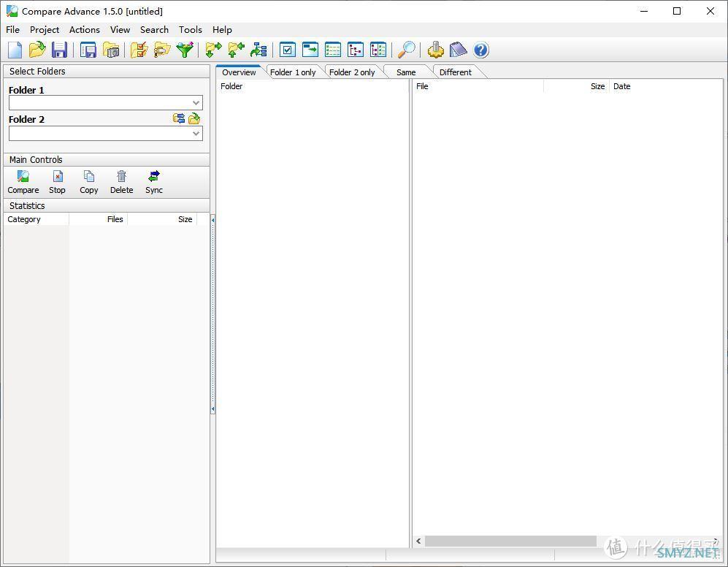Screen dimensions: 728x567
Task: Click the Sync button in Main Controls
Action: (x=153, y=182)
